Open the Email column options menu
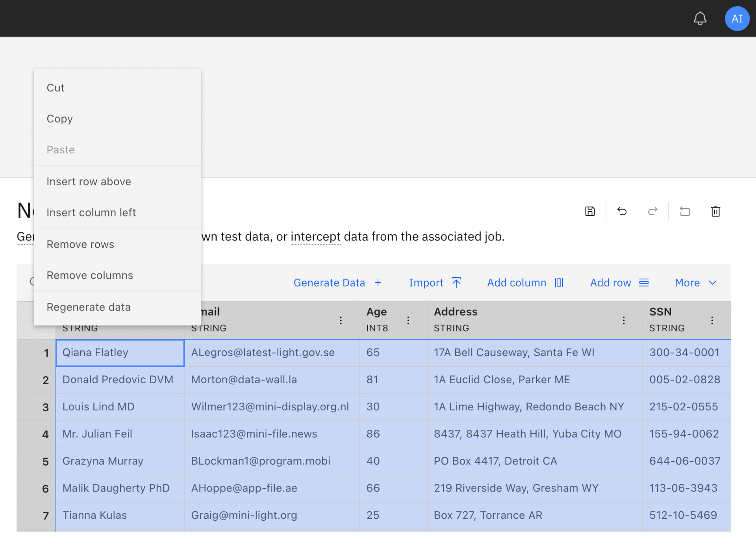 coord(341,320)
